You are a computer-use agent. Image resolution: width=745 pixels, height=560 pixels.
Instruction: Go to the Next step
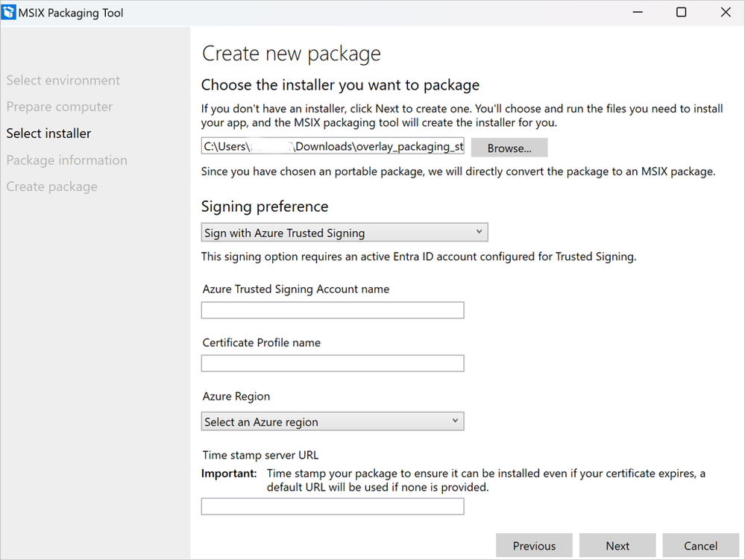[x=617, y=545]
